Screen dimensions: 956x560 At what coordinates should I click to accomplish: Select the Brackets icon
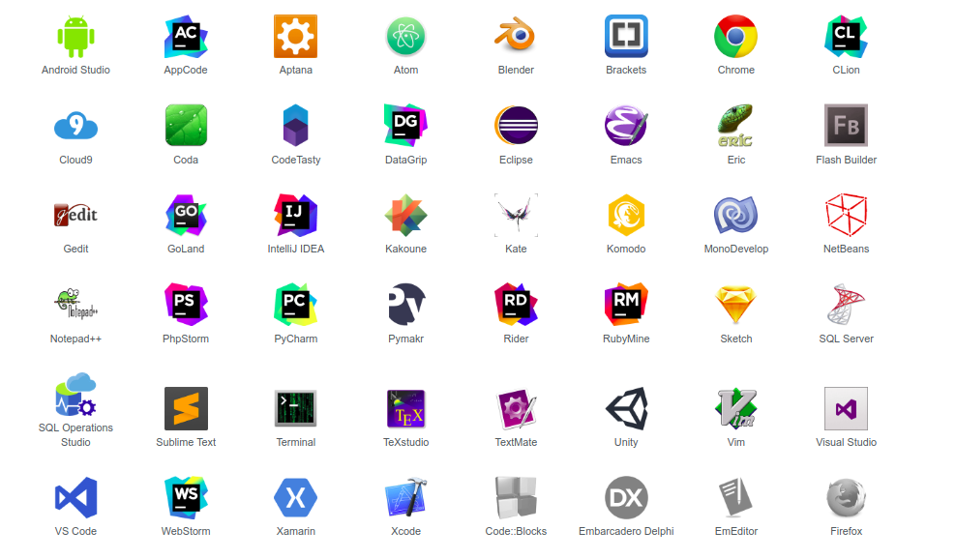click(x=626, y=37)
